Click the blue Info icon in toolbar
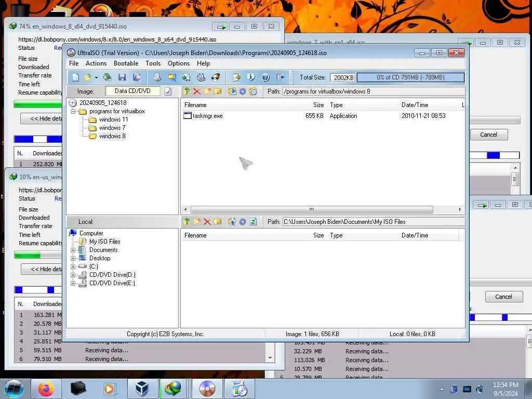Screen dimensions: 532x399 point(251,77)
